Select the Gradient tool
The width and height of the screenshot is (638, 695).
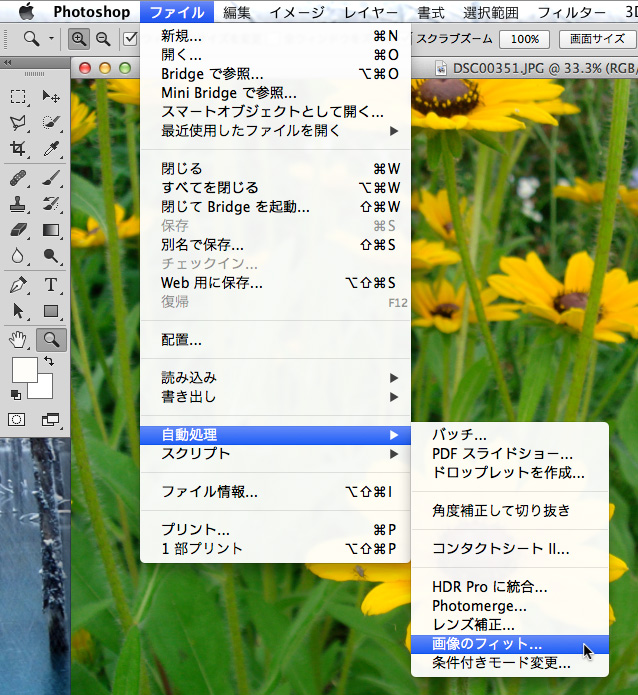(51, 230)
